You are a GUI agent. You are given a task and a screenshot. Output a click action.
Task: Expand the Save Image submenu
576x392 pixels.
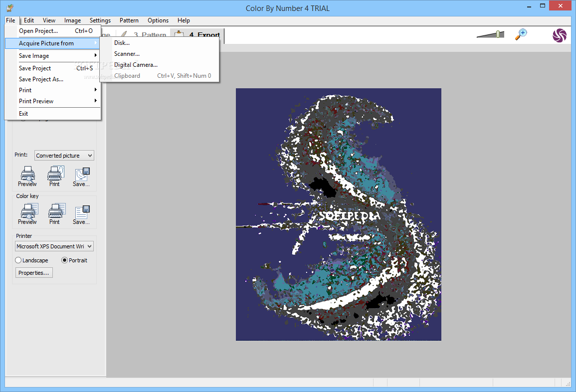coord(52,56)
